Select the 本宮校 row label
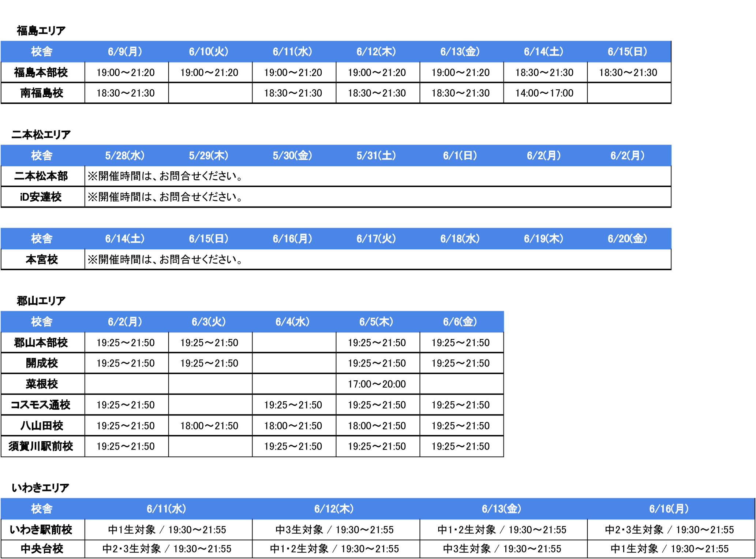This screenshot has height=559, width=756. point(42,260)
